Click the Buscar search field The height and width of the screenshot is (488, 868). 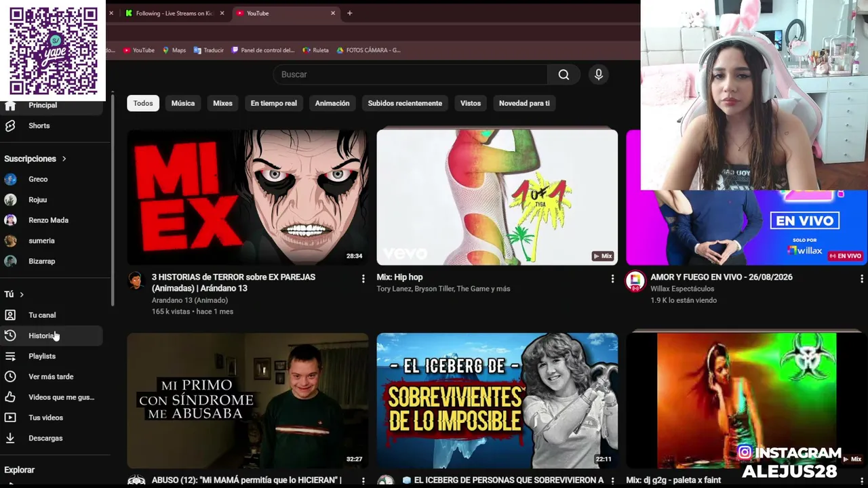[x=410, y=75]
